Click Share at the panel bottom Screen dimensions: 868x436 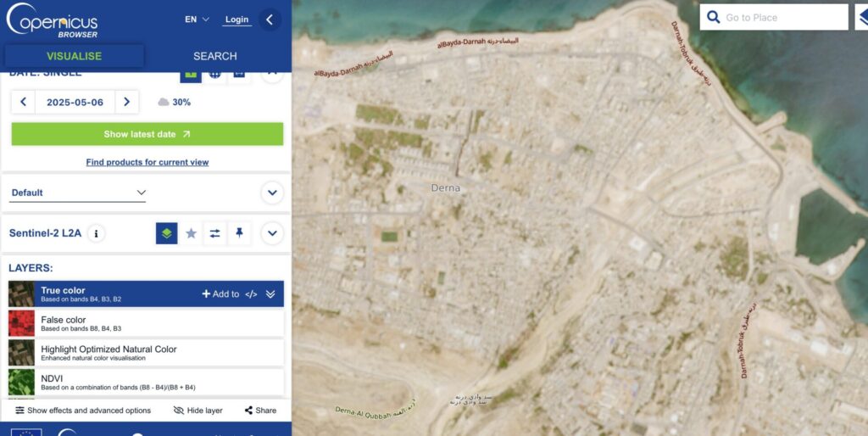(x=260, y=411)
